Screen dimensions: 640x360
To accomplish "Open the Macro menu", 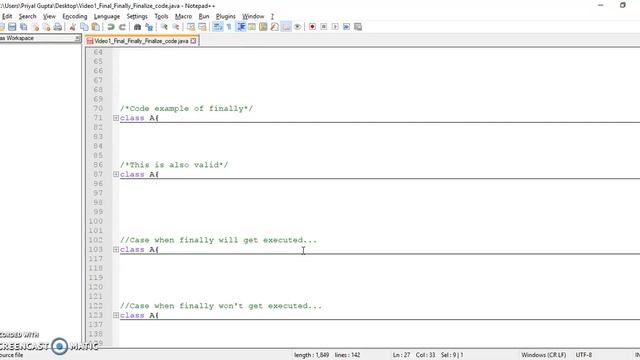I will [183, 16].
